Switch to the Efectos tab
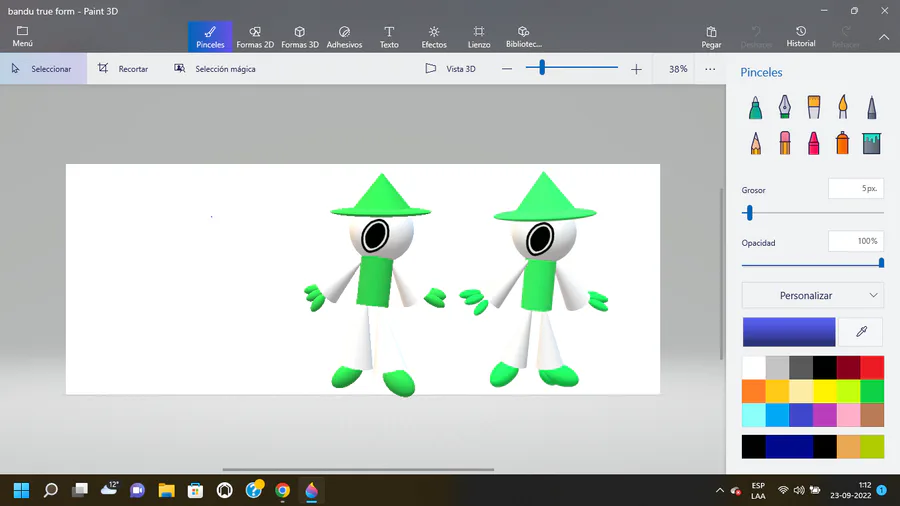Image resolution: width=900 pixels, height=506 pixels. (434, 37)
